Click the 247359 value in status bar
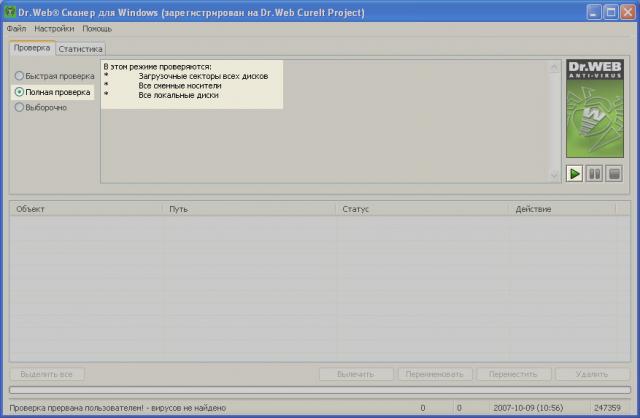The height and width of the screenshot is (418, 640). [x=607, y=408]
